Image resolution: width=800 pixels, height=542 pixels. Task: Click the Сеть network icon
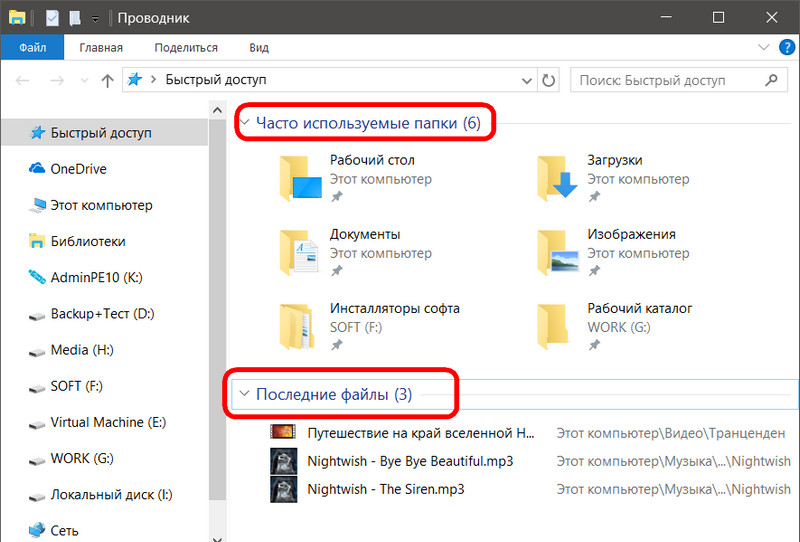coord(37,530)
